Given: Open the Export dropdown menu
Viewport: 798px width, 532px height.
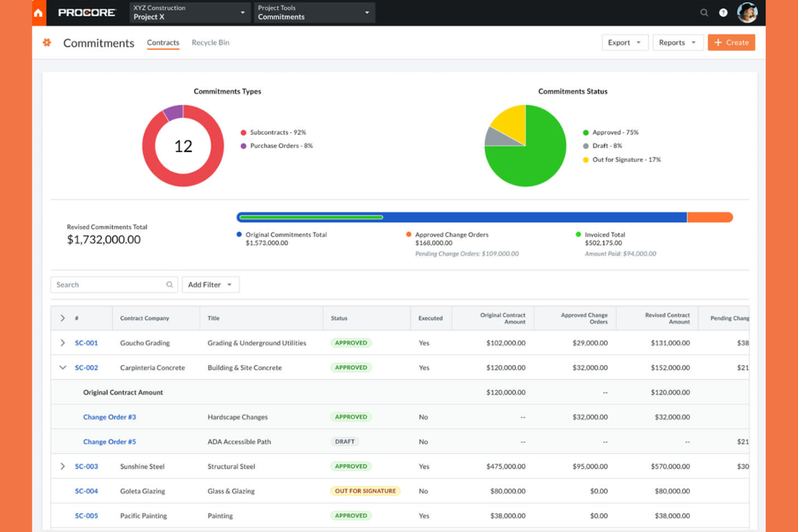Looking at the screenshot, I should [624, 43].
